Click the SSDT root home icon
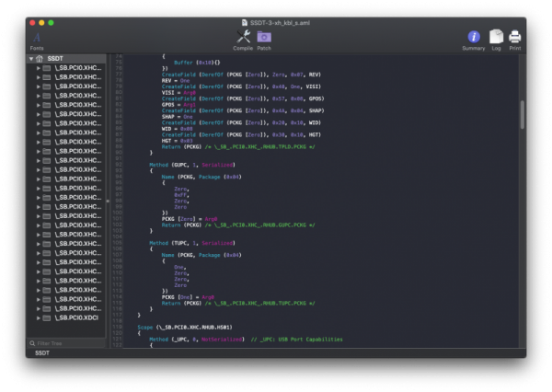The width and height of the screenshot is (552, 392). pos(40,58)
